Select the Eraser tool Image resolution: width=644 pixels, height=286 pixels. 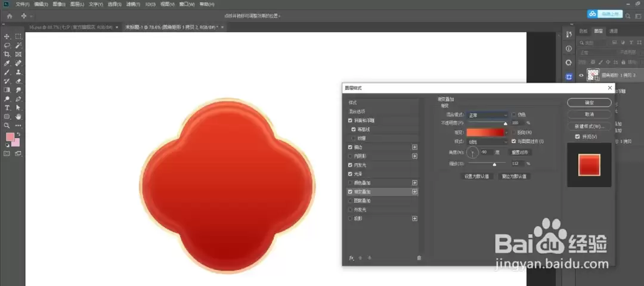tap(18, 81)
